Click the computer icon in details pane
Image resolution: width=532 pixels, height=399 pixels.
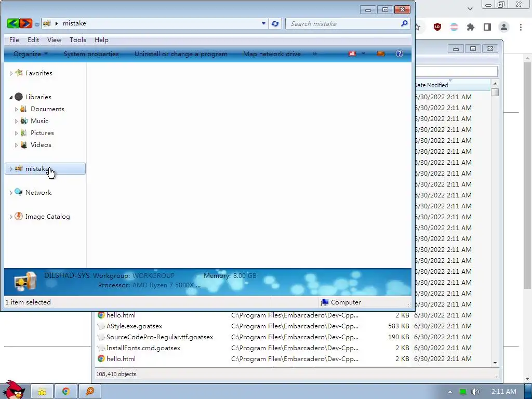[x=24, y=281]
